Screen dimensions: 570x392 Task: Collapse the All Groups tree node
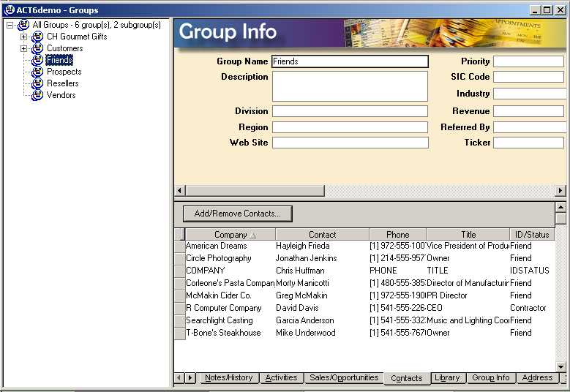pos(10,25)
